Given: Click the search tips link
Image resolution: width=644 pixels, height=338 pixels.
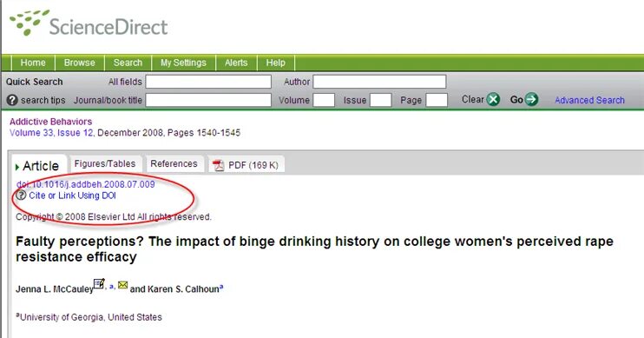Looking at the screenshot, I should (43, 100).
